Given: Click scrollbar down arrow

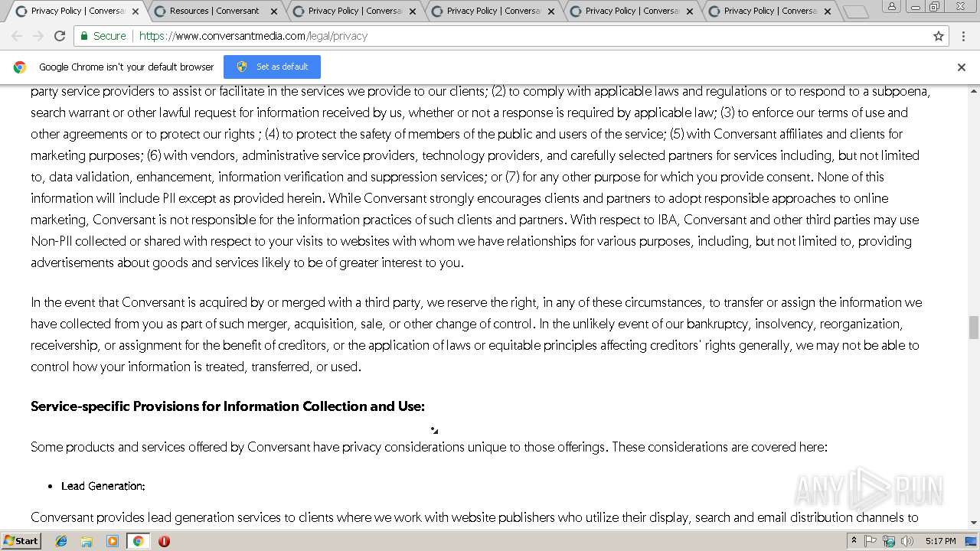Looking at the screenshot, I should pos(973,523).
